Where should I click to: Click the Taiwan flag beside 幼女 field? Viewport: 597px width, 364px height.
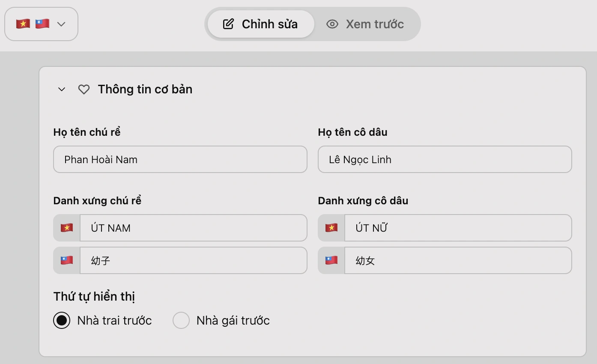(331, 260)
